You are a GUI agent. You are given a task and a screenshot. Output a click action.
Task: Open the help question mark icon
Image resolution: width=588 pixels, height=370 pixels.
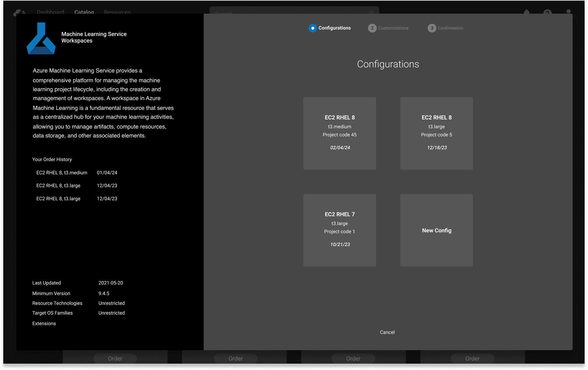click(547, 13)
